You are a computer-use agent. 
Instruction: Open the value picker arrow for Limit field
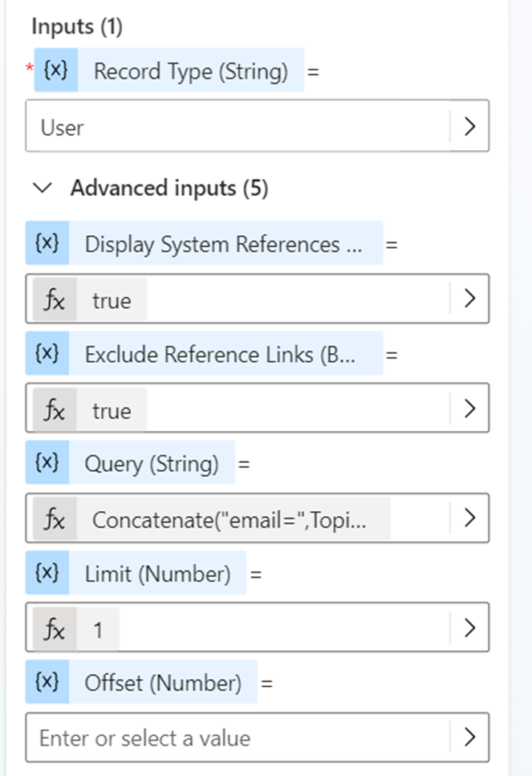(x=470, y=629)
